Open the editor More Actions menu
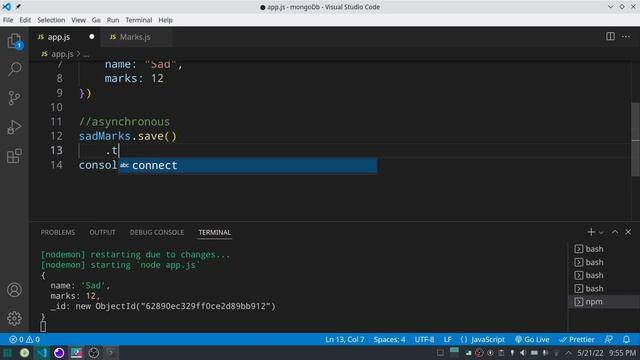640x360 pixels. (626, 36)
